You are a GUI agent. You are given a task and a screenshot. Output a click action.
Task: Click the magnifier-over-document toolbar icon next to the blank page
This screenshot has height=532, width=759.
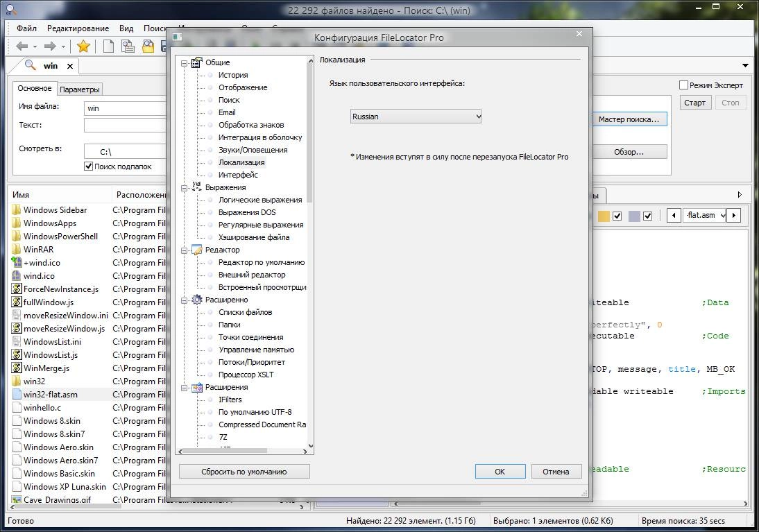pos(128,46)
